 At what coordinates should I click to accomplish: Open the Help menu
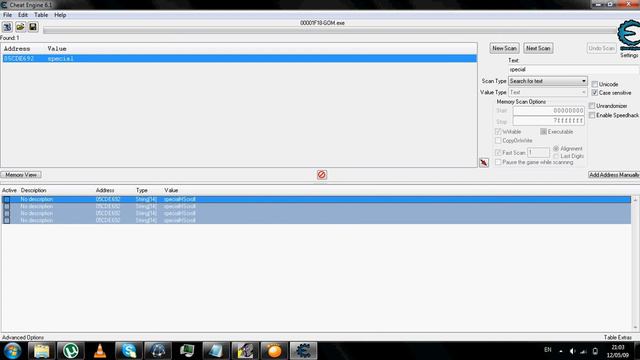click(60, 15)
